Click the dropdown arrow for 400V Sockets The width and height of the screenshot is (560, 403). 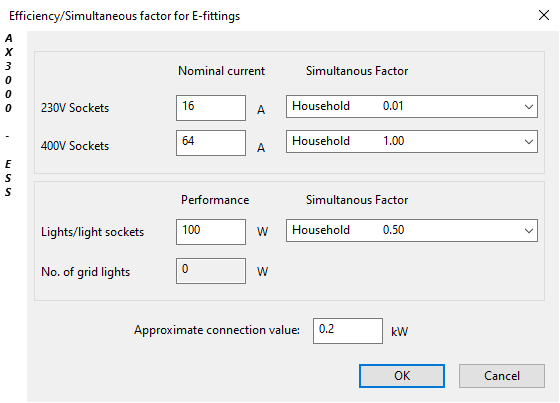[x=529, y=141]
